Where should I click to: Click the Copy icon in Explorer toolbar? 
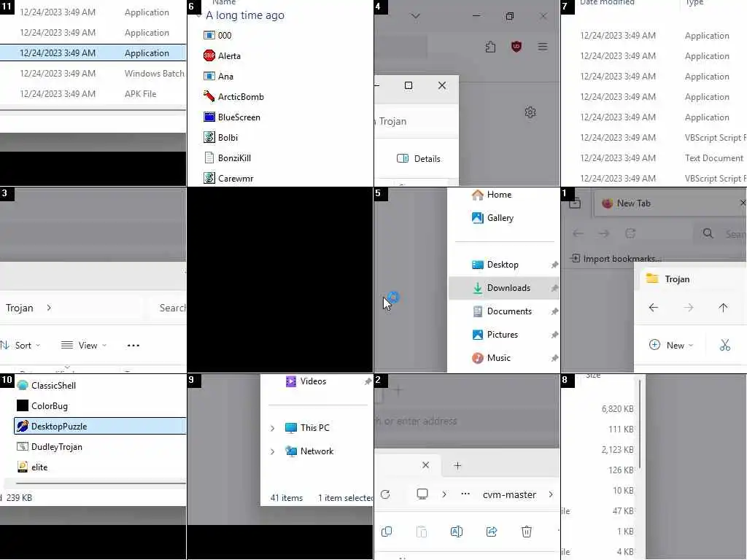point(387,532)
